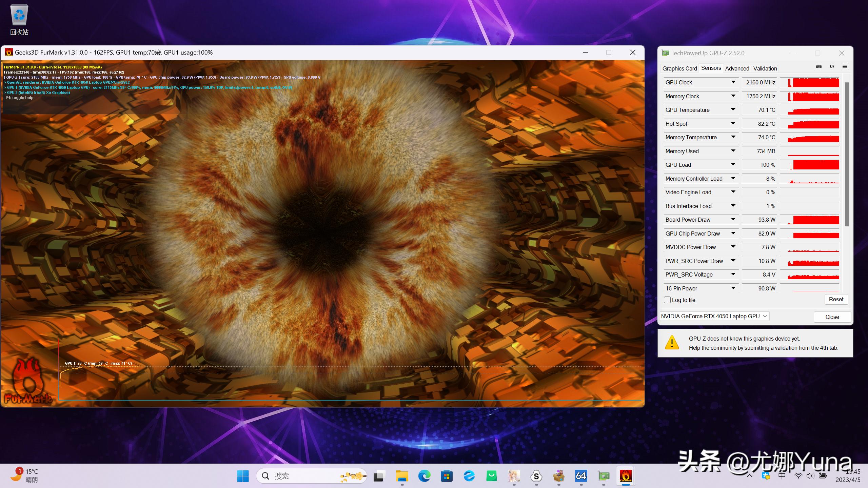Click the GPU-Z refresh icon
Screen dimensions: 868x488
click(x=832, y=67)
